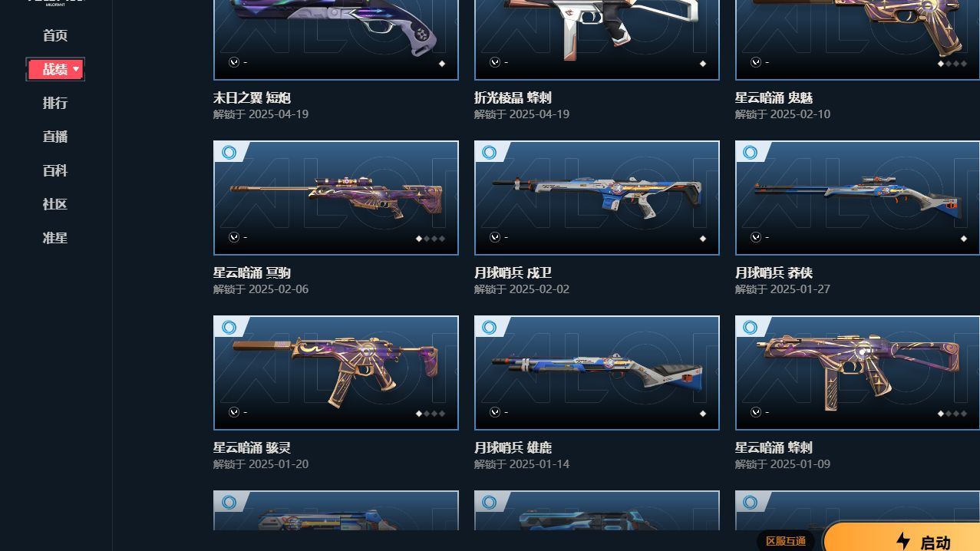Click upgrade level diamonds on 星云暗涌 骇灵
The width and height of the screenshot is (980, 551).
pyautogui.click(x=431, y=414)
